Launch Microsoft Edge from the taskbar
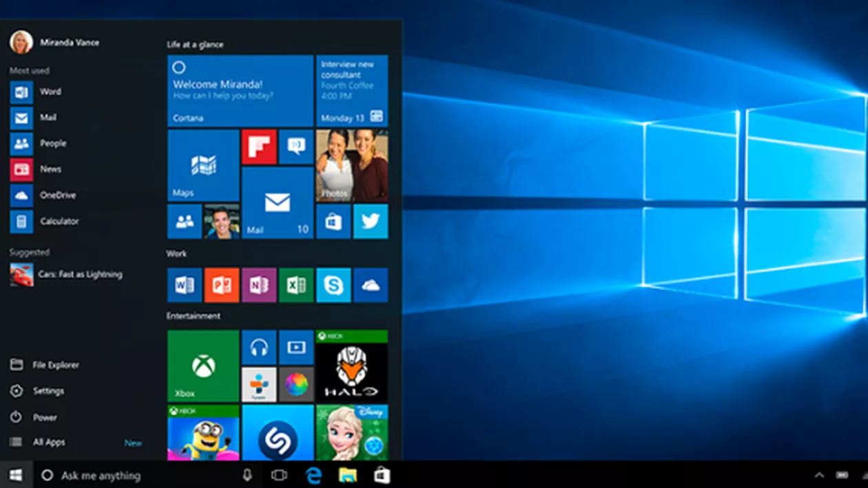 (x=314, y=475)
